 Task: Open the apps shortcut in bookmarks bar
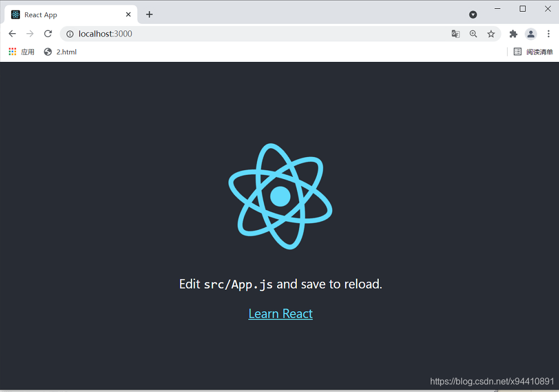(22, 52)
